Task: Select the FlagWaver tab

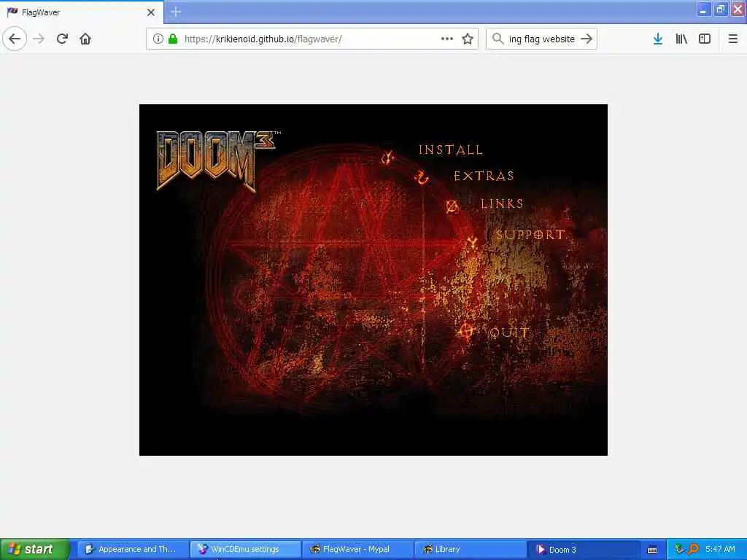Action: pyautogui.click(x=82, y=12)
